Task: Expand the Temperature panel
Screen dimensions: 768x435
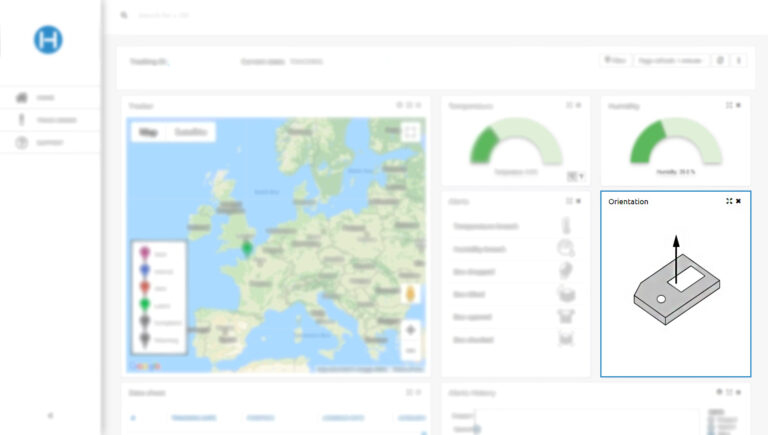Action: pos(569,105)
